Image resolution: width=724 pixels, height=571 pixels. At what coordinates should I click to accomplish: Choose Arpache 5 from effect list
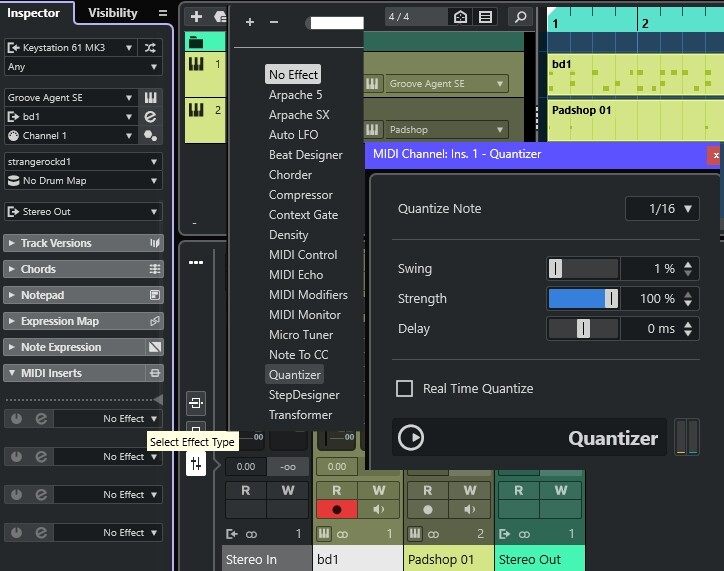(x=296, y=95)
